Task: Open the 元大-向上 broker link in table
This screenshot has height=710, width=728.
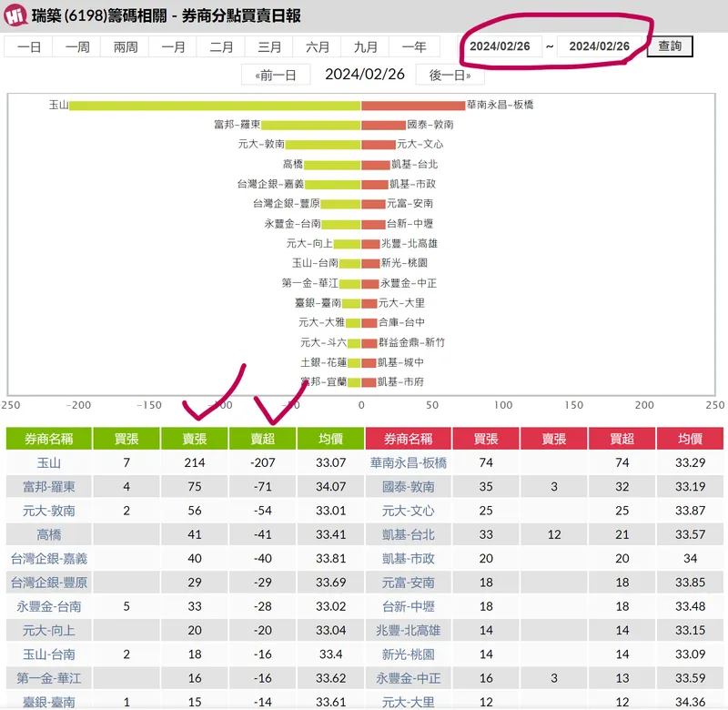Action: click(49, 631)
